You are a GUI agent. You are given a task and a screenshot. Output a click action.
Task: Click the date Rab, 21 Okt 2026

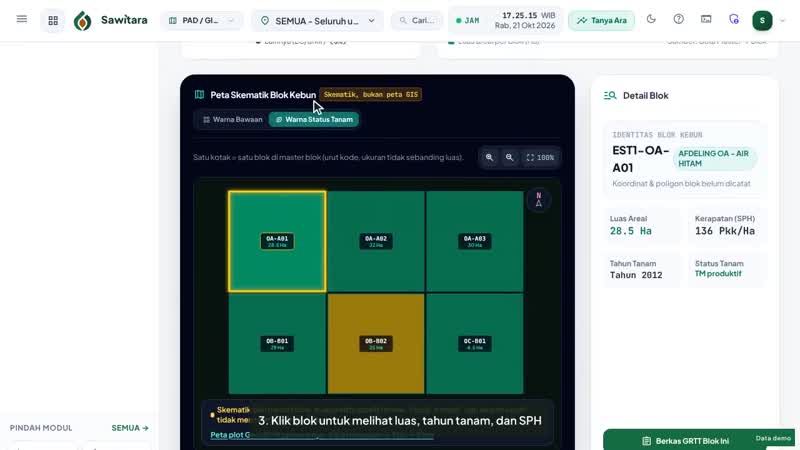524,26
